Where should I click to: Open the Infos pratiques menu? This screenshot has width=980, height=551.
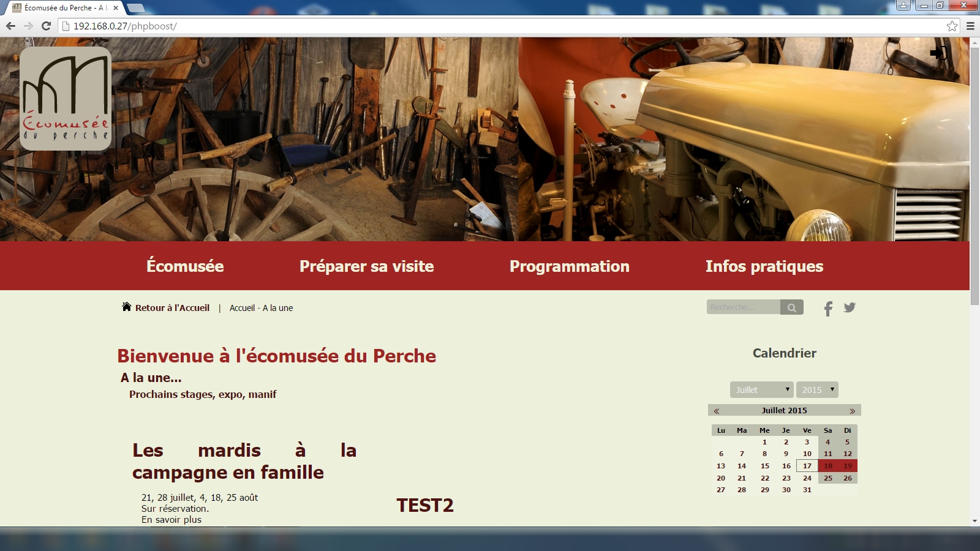[x=764, y=266]
